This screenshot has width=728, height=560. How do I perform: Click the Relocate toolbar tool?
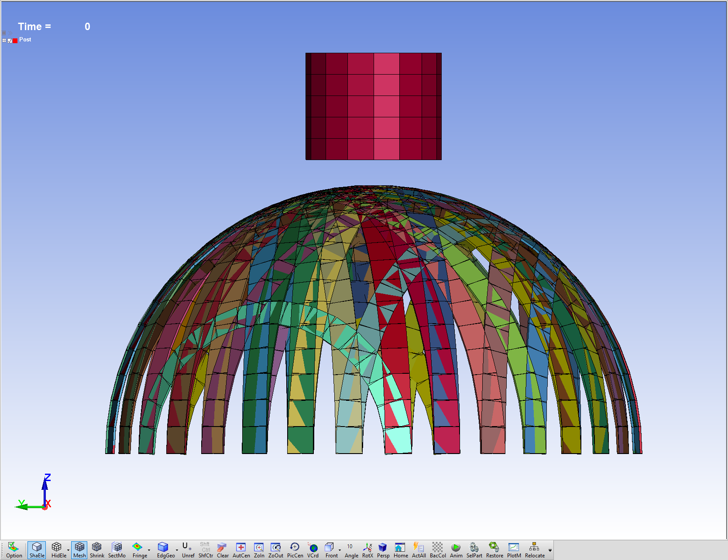tap(535, 550)
